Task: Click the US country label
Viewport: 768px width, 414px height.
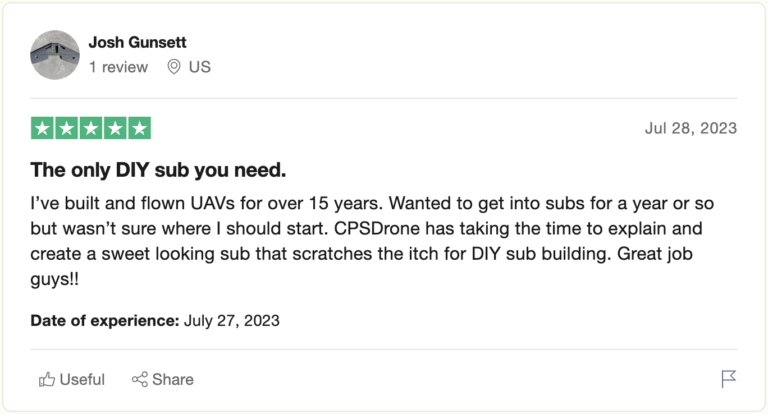Action: pos(200,67)
